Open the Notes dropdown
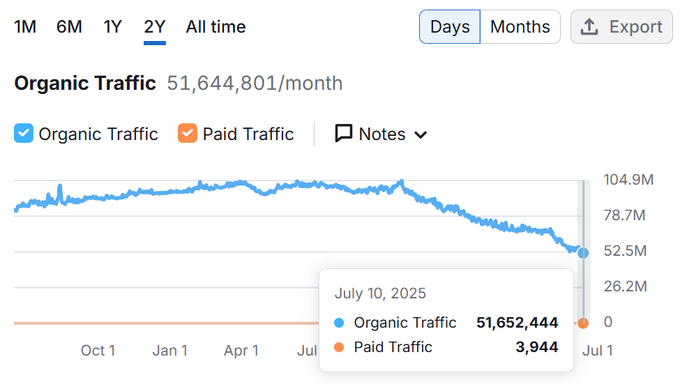Screen dimensions: 680x384 381,134
